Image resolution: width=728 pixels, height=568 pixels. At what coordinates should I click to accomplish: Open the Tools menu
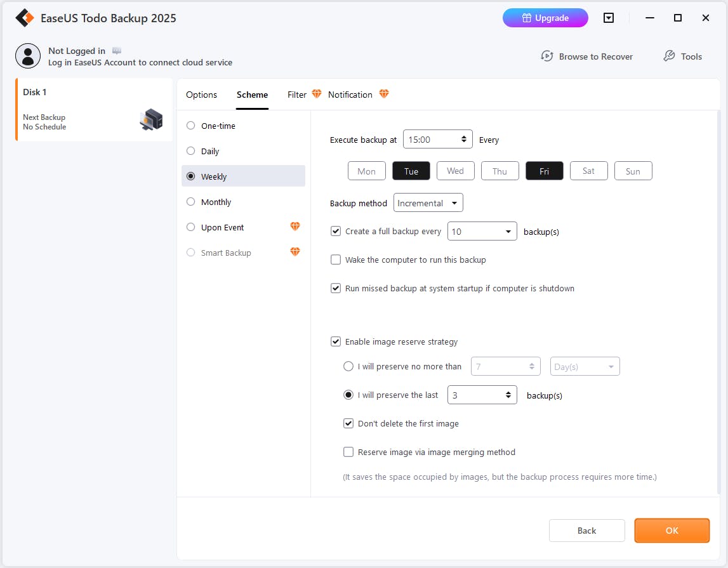tap(691, 56)
